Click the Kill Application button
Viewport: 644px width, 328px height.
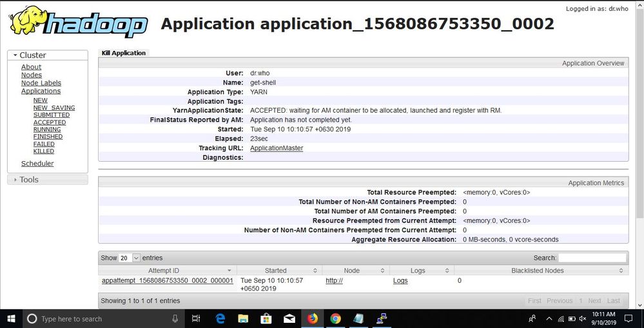coord(124,53)
